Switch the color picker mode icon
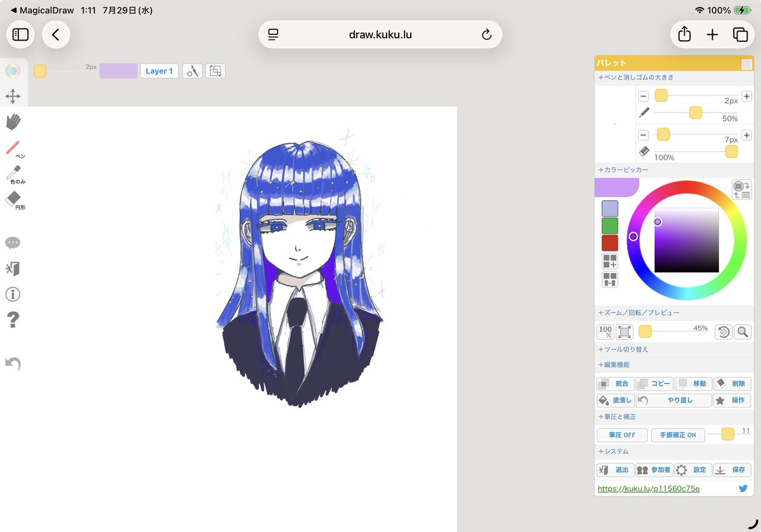 [x=741, y=189]
